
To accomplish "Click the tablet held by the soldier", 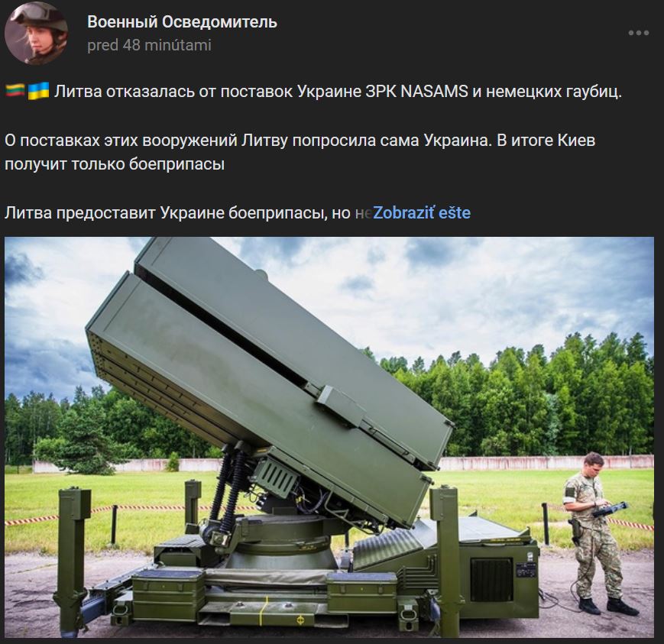I will pos(610,509).
